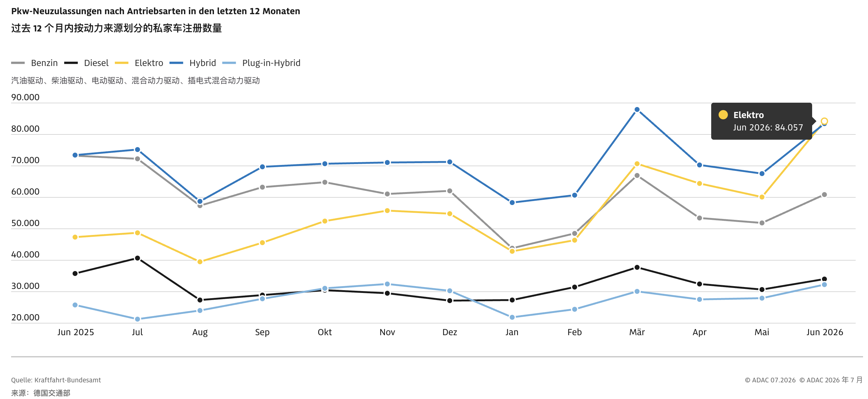Click the Diesel point at Mär

[x=637, y=267]
